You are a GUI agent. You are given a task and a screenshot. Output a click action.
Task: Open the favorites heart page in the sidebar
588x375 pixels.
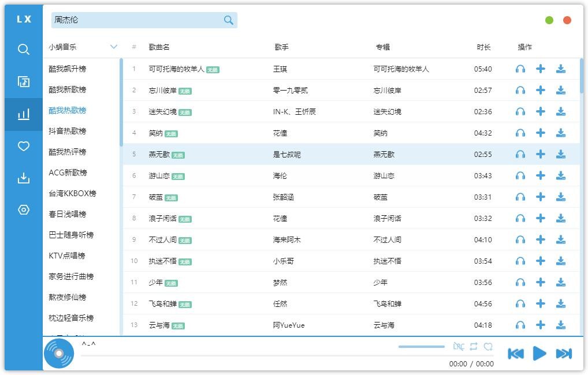(x=24, y=147)
